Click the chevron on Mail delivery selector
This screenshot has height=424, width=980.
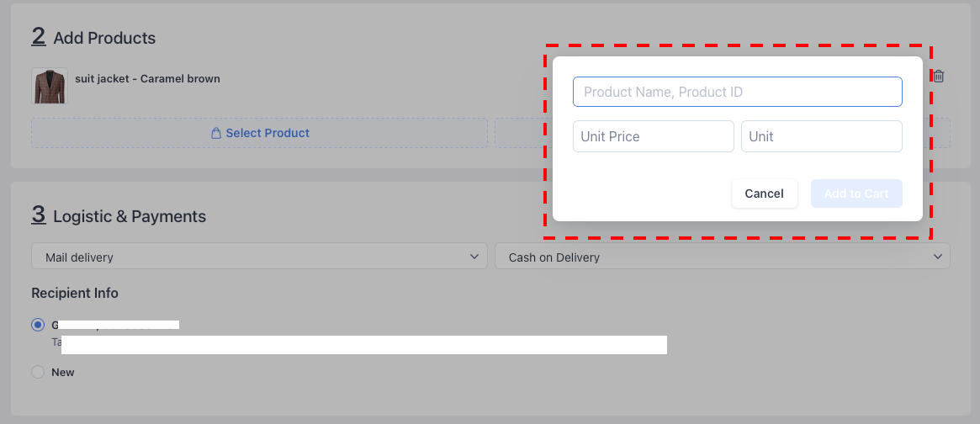point(474,257)
